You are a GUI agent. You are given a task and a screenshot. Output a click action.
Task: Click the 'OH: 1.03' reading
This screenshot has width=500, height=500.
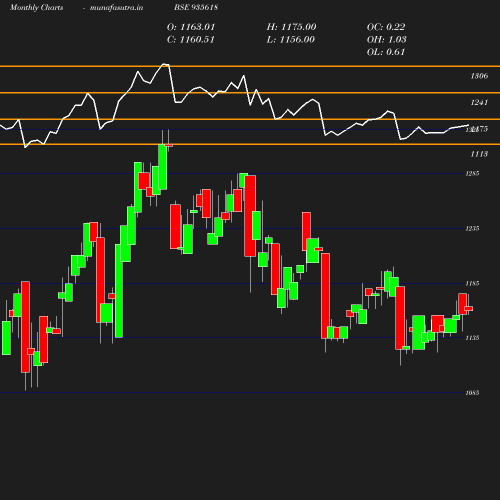tap(387, 40)
